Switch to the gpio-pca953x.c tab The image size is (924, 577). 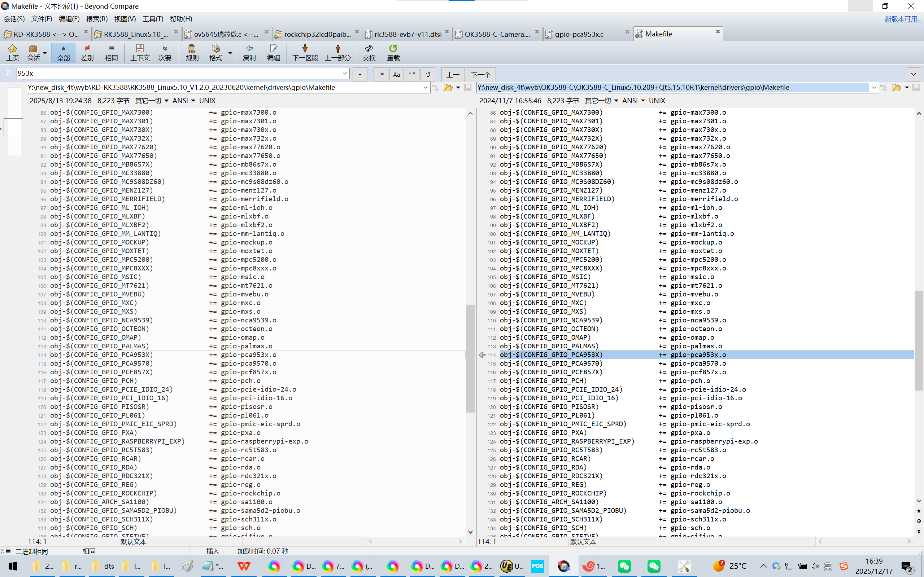pos(579,34)
